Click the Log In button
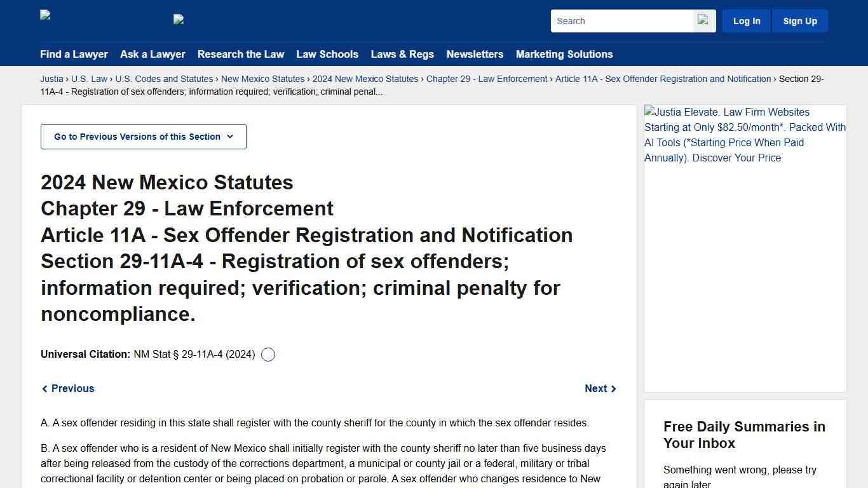This screenshot has width=868, height=488. [746, 20]
